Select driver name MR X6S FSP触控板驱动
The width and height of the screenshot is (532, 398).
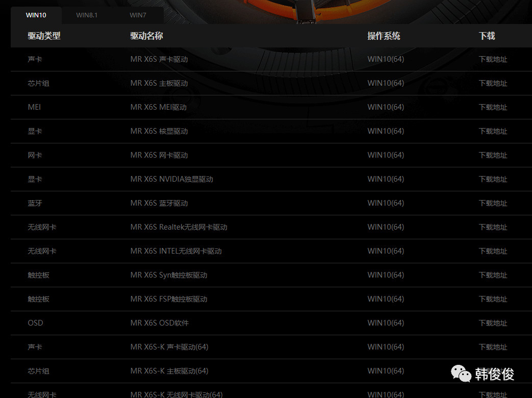[169, 299]
